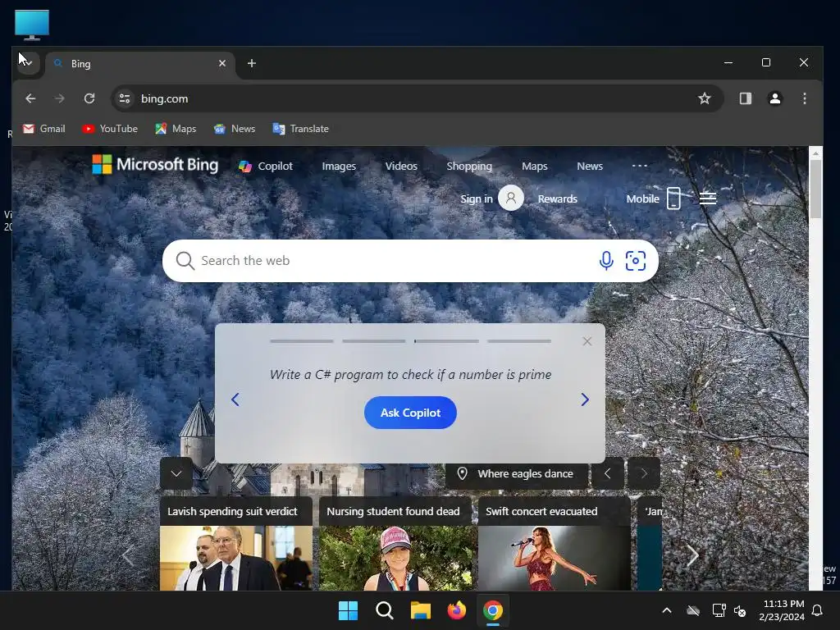Open muted volume icon in system tray
Screen dimensions: 840x630
pos(740,610)
